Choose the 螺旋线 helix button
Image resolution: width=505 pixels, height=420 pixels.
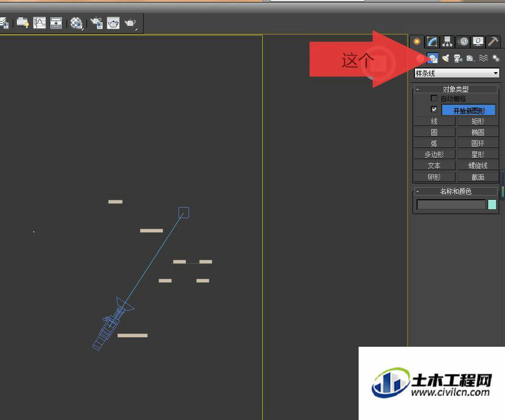tap(478, 165)
